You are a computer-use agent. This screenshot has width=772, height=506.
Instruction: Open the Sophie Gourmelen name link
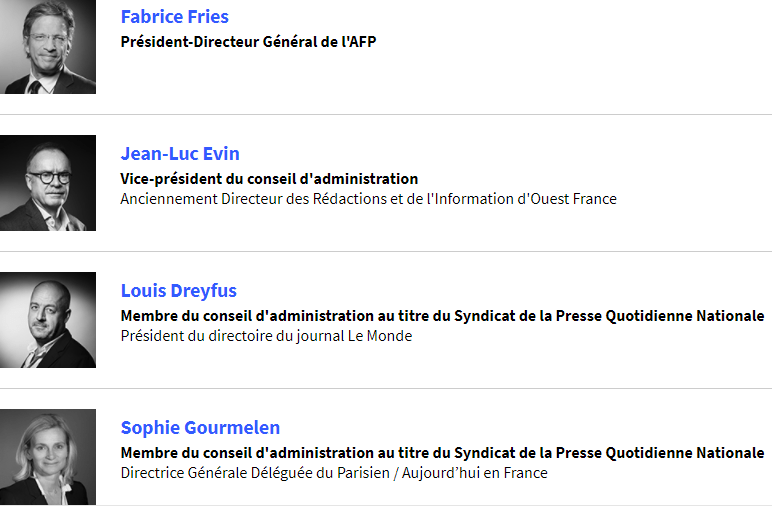click(200, 428)
